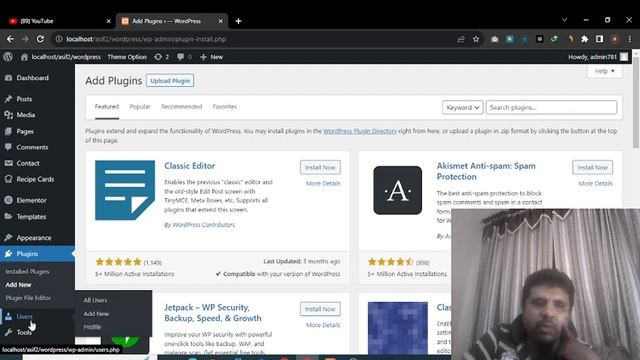Choose Profile in Users flyout
This screenshot has height=360, width=640.
92,327
